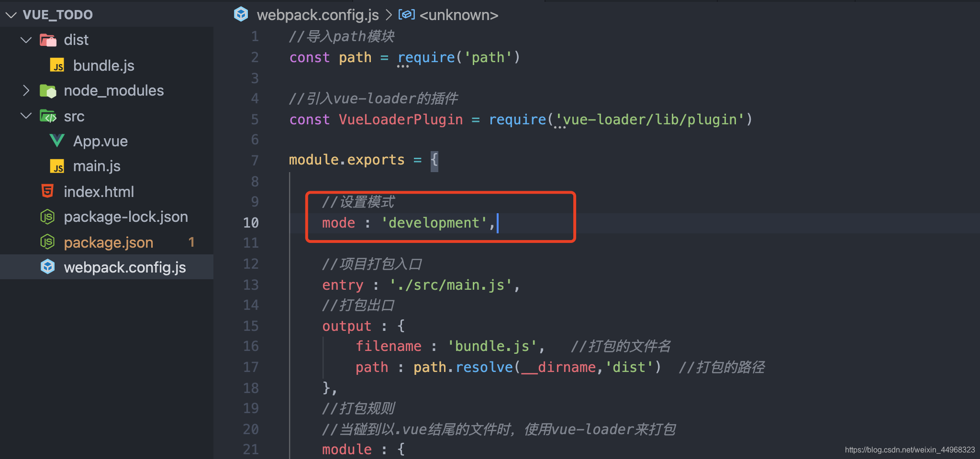Click line number 1 in the gutter
980x459 pixels.
pos(255,36)
